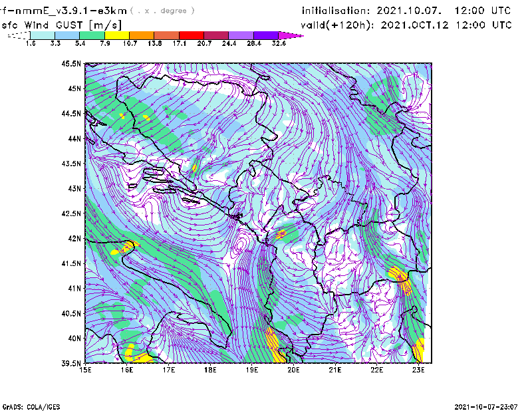
Task: Click the 19E longitude label
Action: click(x=252, y=370)
